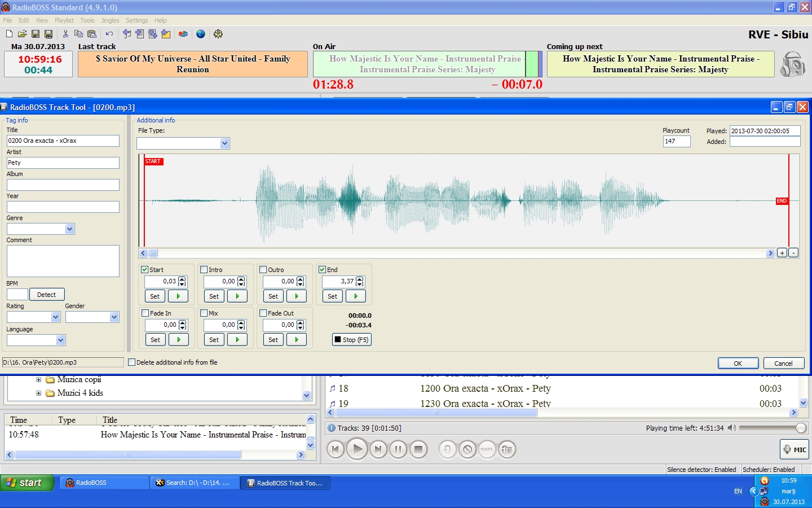Click OK in Track Tool dialog
Screen dimensions: 812x508
[738, 364]
